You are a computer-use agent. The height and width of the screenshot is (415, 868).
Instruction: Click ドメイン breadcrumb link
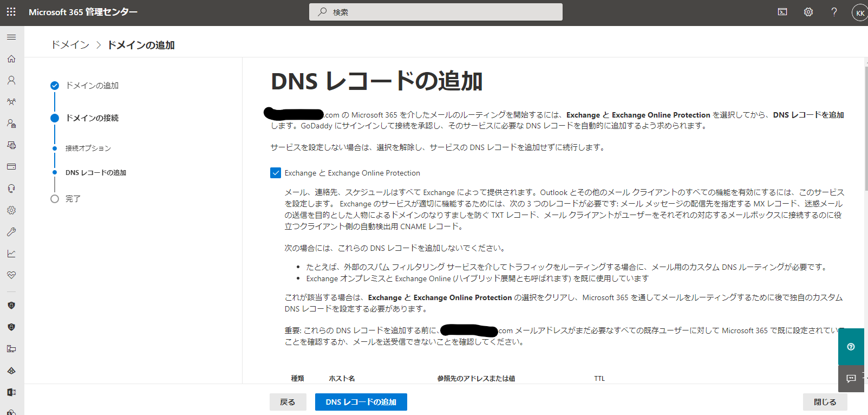click(70, 45)
